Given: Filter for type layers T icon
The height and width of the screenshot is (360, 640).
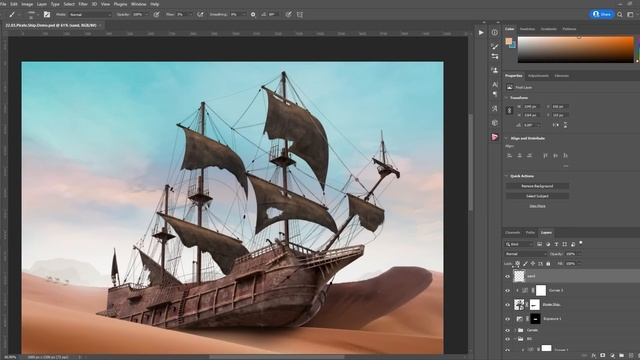Looking at the screenshot, I should [556, 244].
